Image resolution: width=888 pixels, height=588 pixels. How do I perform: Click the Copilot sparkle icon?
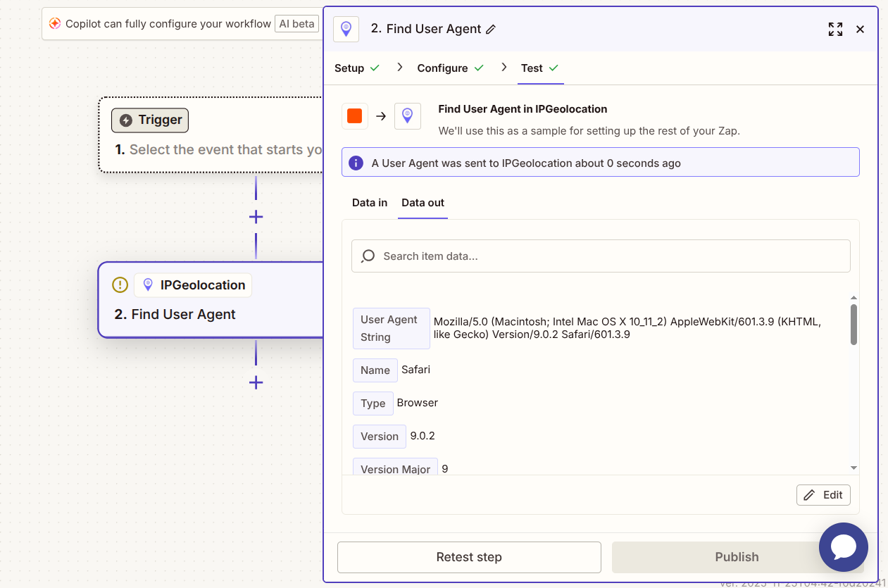[x=55, y=24]
